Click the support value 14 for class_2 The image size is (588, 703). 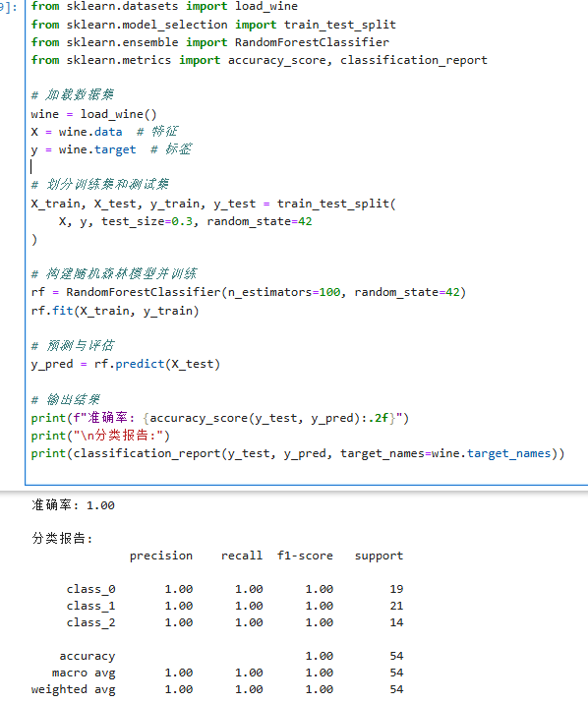pos(396,622)
